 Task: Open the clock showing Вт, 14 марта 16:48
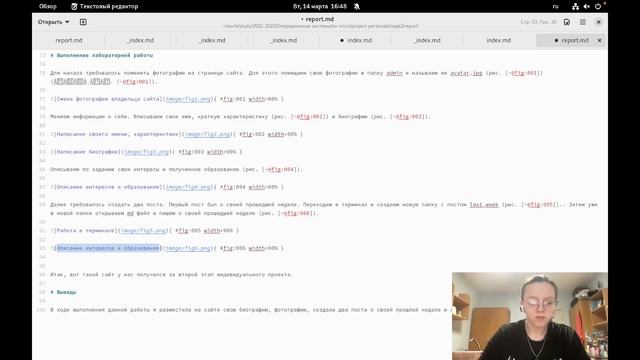[320, 7]
